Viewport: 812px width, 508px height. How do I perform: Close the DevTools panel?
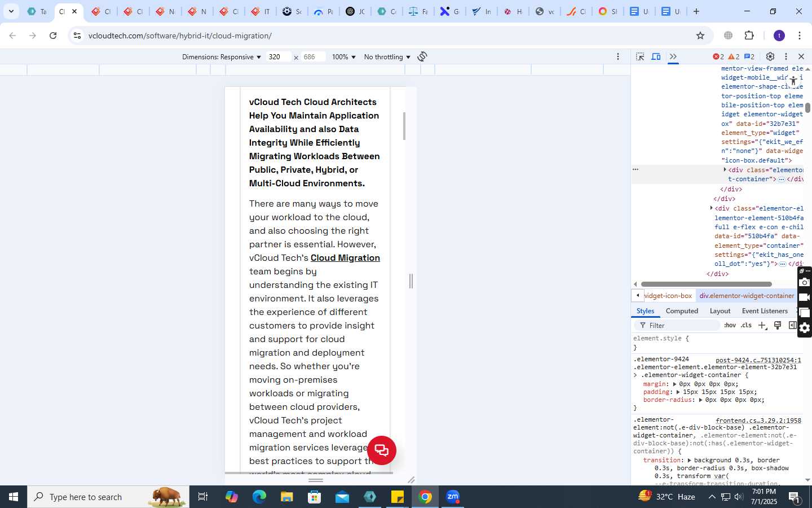tap(801, 56)
